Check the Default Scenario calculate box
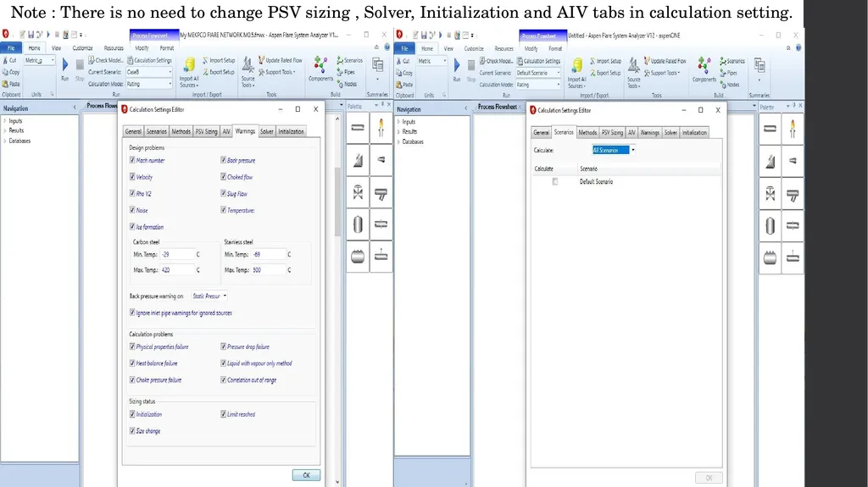The image size is (868, 487). (555, 181)
